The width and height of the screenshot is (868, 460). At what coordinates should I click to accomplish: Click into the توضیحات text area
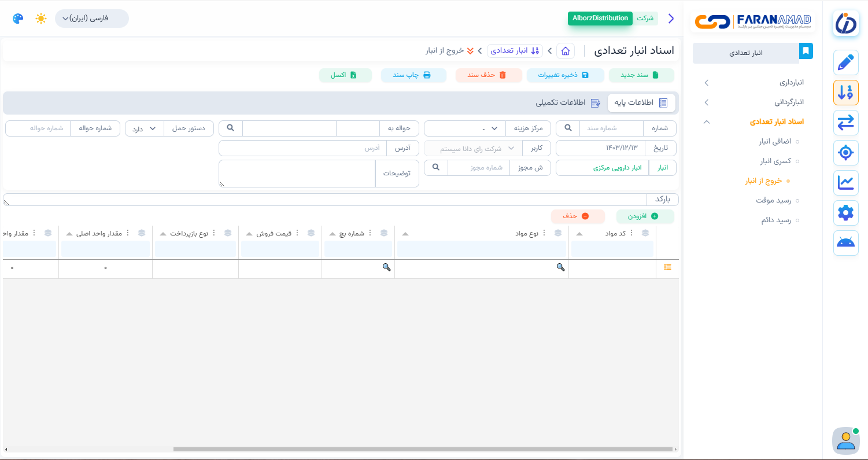[x=297, y=174]
